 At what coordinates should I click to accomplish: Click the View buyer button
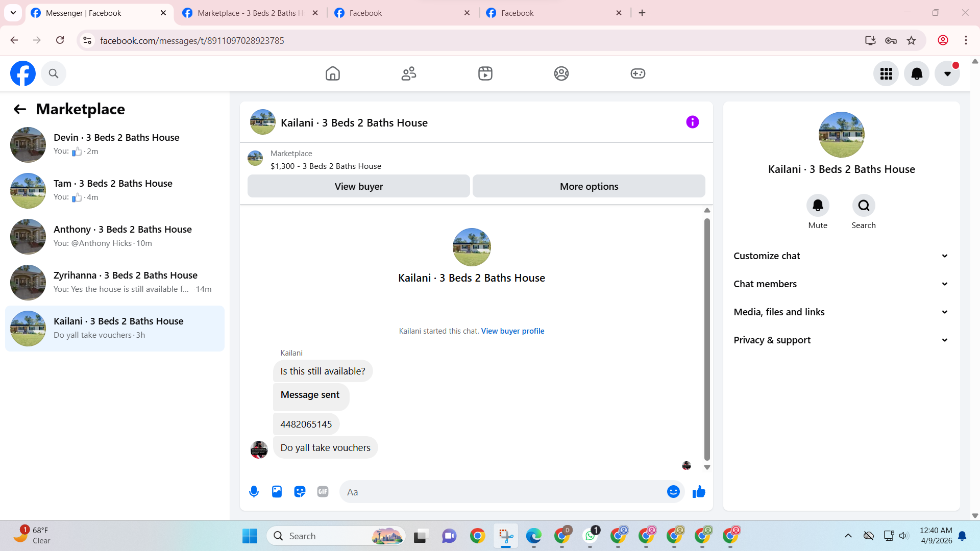[x=358, y=186]
